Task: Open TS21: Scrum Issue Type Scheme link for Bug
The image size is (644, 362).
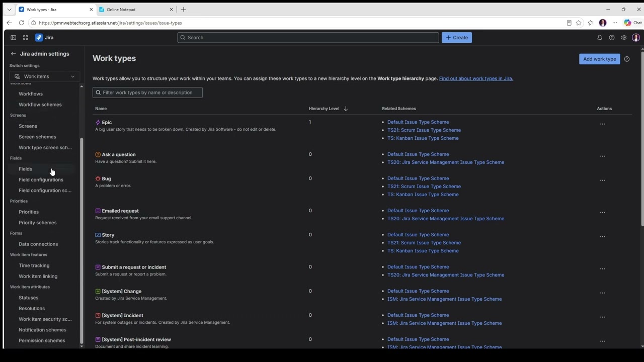Action: pos(424,187)
